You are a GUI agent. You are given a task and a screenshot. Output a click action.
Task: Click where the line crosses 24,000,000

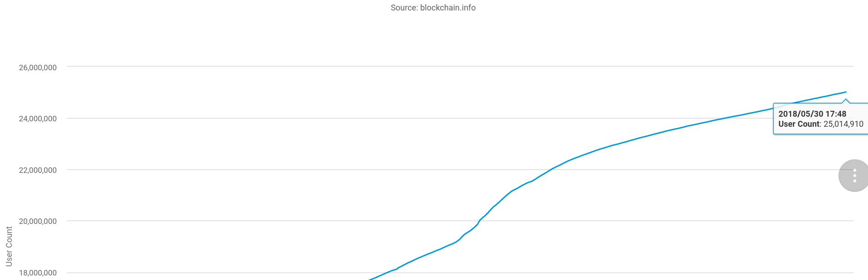click(x=729, y=118)
